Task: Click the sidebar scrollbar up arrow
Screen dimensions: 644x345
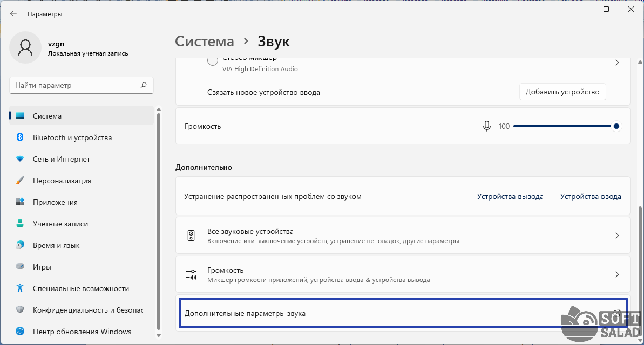Action: point(159,110)
